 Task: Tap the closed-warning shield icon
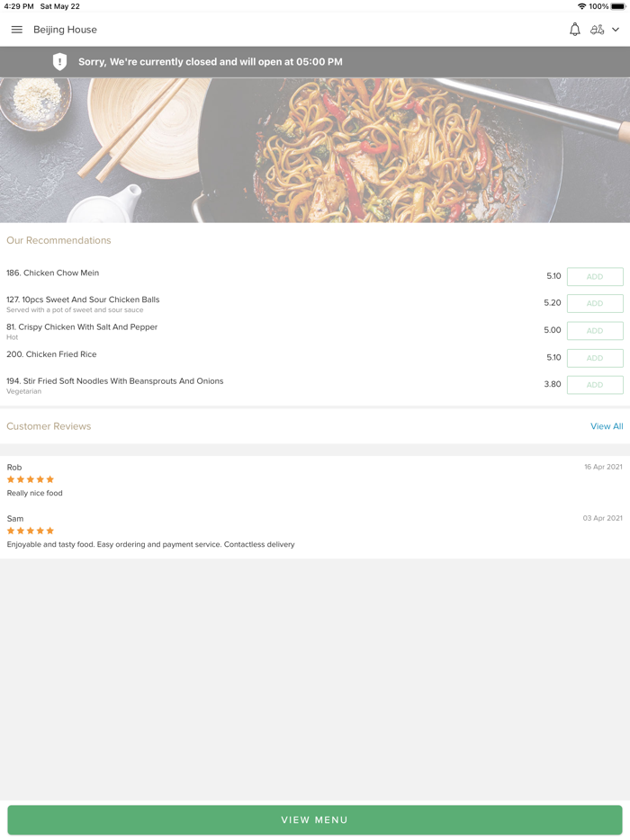click(59, 62)
